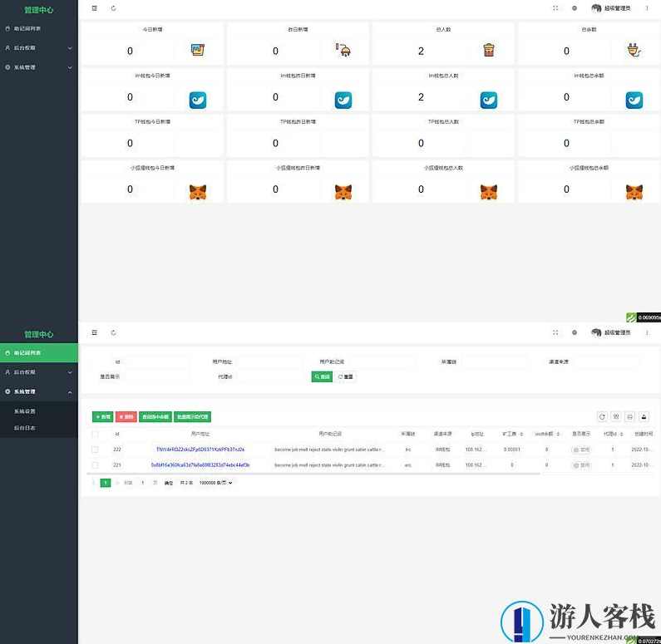Click the green 新增 add button
Viewport: 661px width, 644px height.
click(102, 416)
